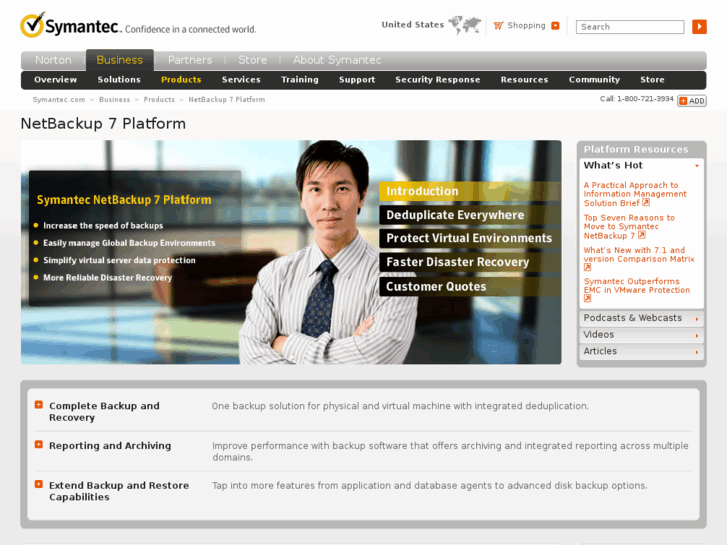Collapse the What's Hot panel arrow
The height and width of the screenshot is (545, 727).
pyautogui.click(x=696, y=166)
